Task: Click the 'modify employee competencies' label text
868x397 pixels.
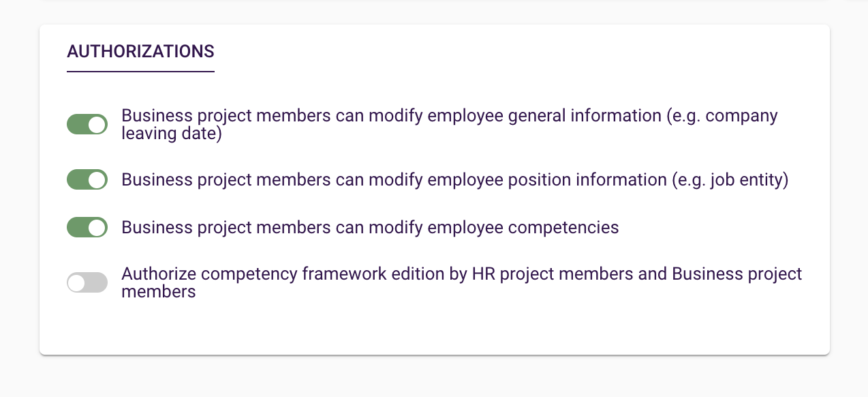Action: (x=370, y=227)
